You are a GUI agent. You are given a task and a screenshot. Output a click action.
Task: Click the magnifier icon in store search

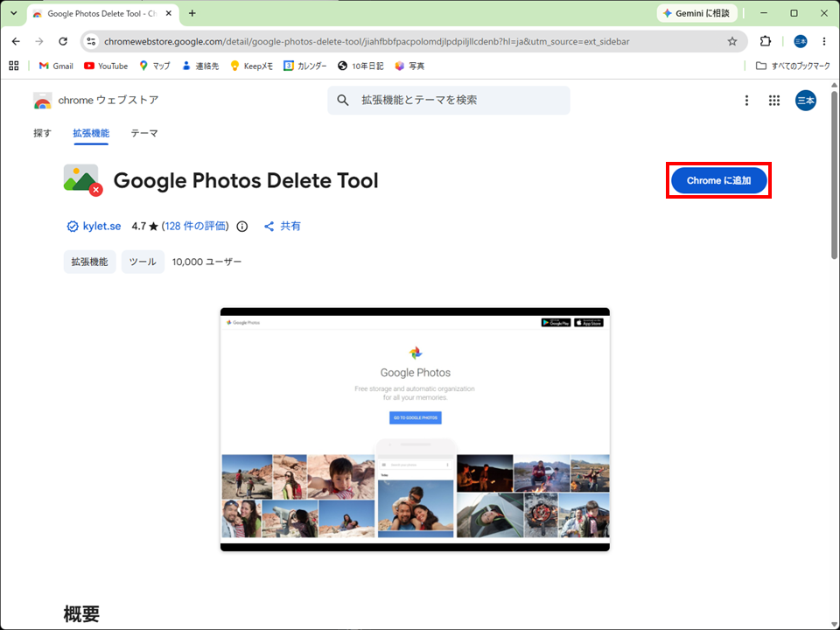pyautogui.click(x=343, y=100)
